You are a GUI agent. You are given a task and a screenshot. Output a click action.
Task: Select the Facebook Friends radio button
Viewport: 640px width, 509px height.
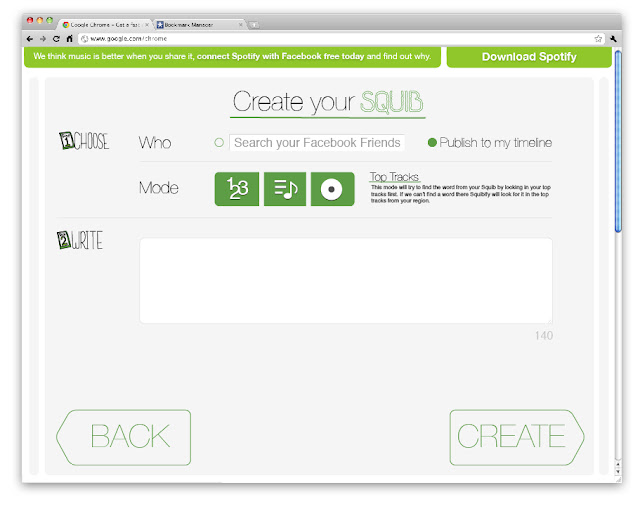tap(219, 142)
